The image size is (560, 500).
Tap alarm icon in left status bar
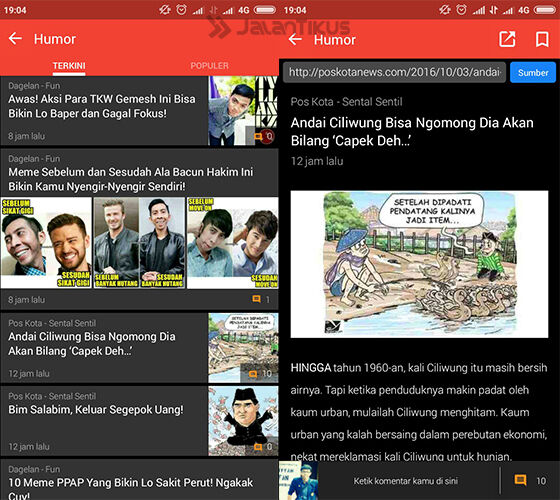pos(181,10)
